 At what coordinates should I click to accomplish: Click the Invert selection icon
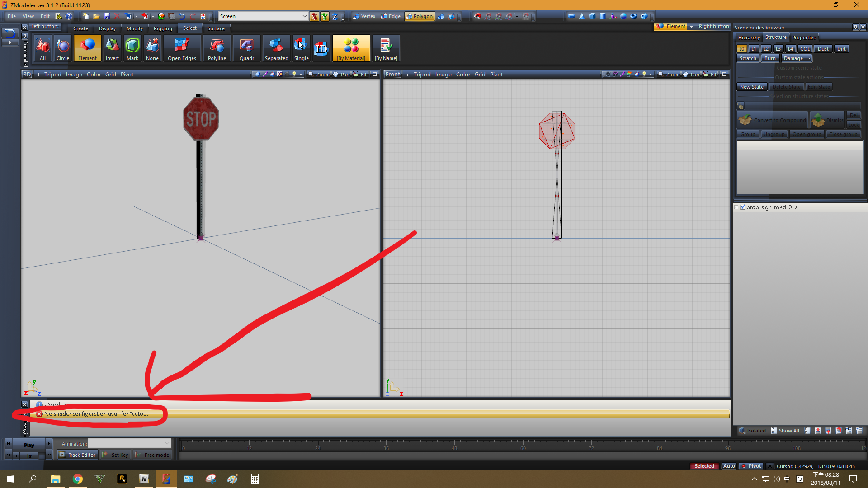tap(112, 49)
